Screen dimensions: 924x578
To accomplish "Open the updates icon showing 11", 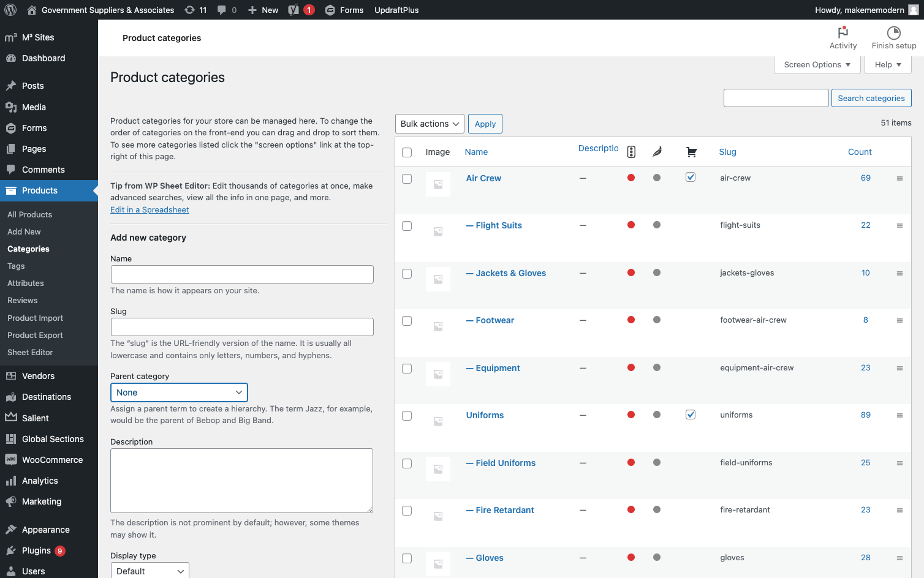I will 195,10.
